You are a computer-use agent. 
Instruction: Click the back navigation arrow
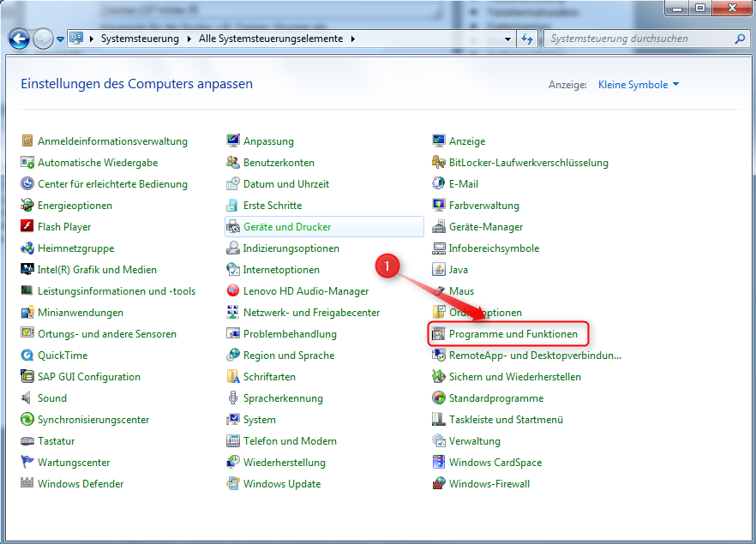[x=19, y=39]
